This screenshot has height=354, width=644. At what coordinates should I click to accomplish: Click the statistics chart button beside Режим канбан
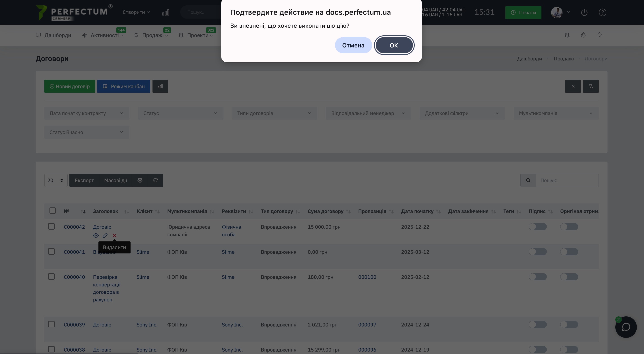(x=160, y=86)
